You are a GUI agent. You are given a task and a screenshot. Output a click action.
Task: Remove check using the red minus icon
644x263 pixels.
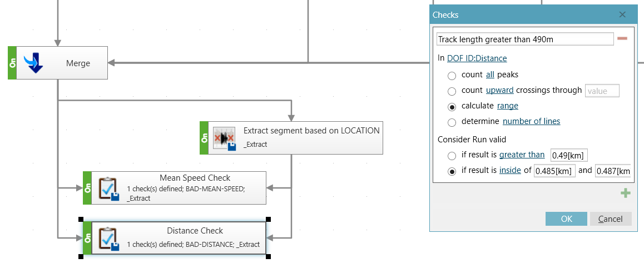tap(622, 38)
